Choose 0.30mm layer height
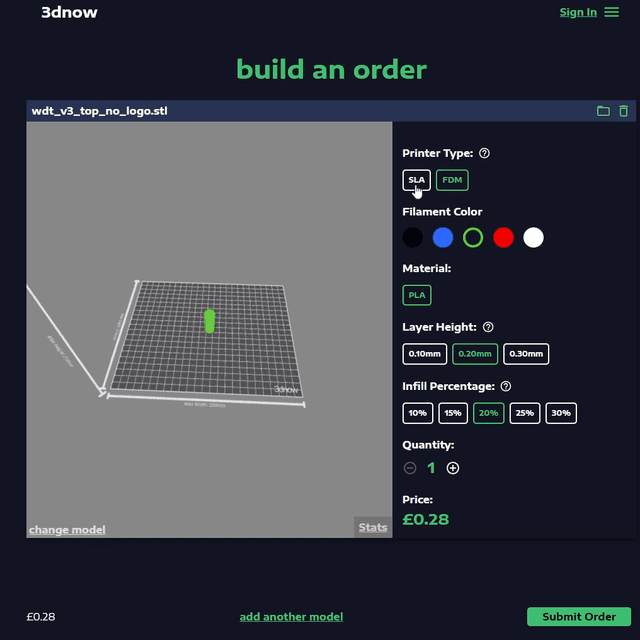 click(x=526, y=354)
